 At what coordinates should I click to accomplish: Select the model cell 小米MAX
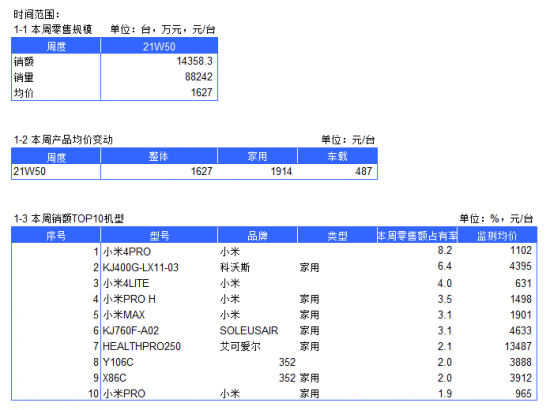point(124,315)
